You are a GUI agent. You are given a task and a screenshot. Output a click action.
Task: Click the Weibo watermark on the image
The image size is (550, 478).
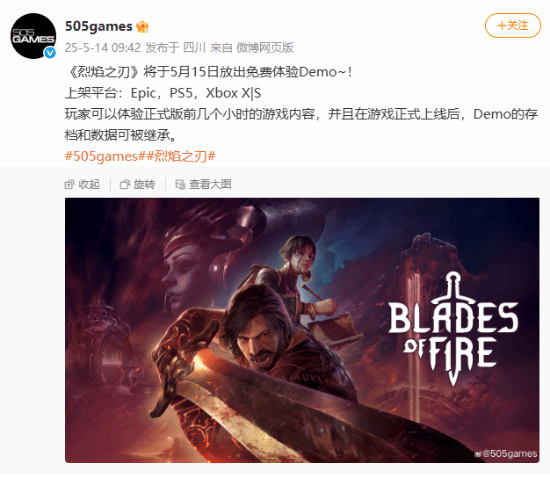505,454
